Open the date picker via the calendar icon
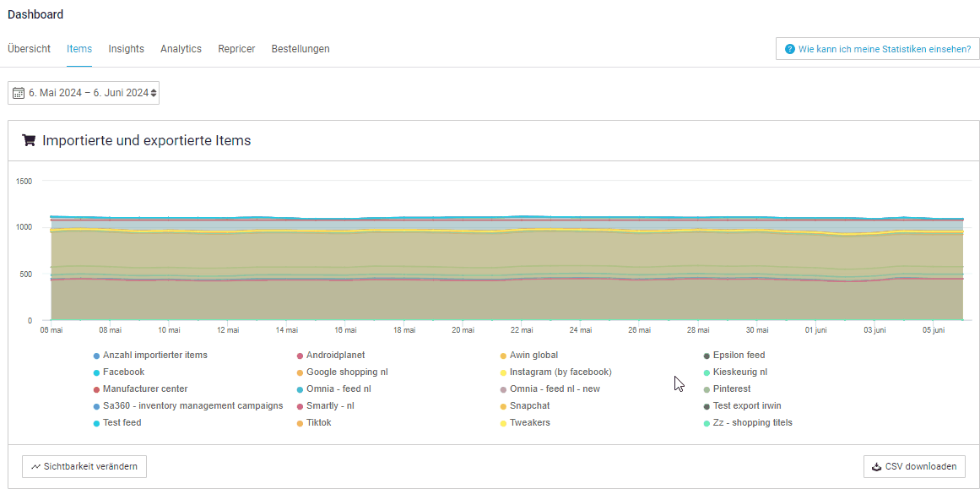 pyautogui.click(x=18, y=93)
